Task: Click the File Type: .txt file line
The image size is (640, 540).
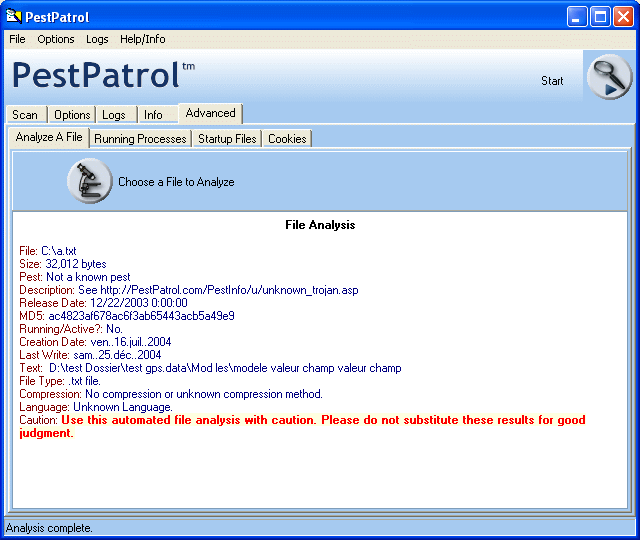Action: (60, 381)
